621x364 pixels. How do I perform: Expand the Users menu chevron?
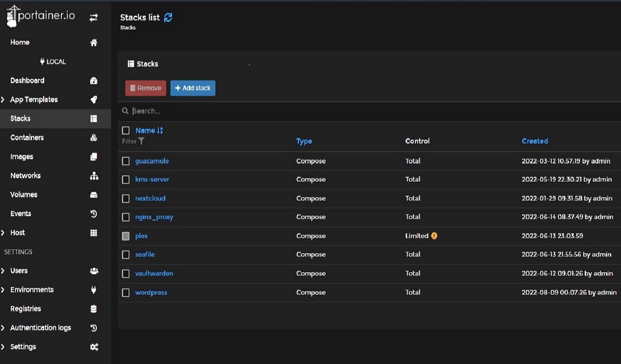pyautogui.click(x=3, y=270)
